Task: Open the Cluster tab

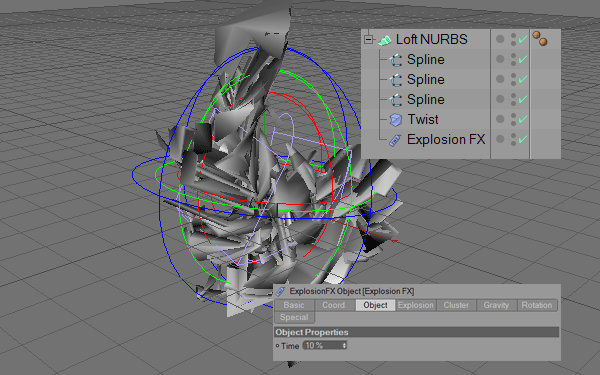Action: [x=456, y=305]
